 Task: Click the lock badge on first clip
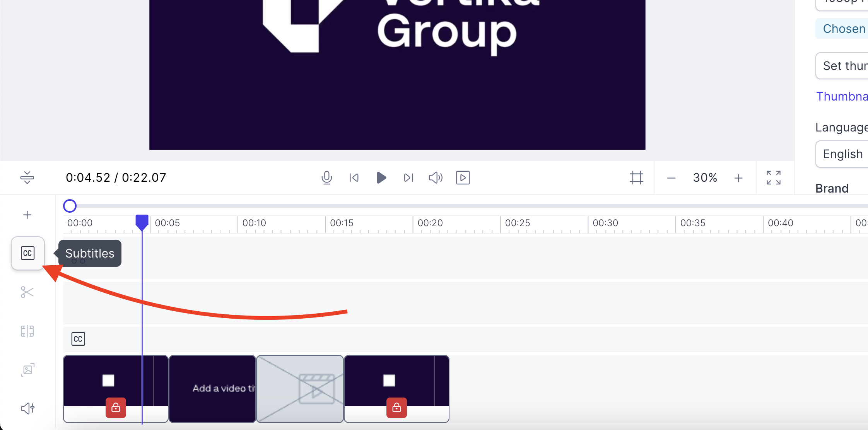click(x=116, y=408)
